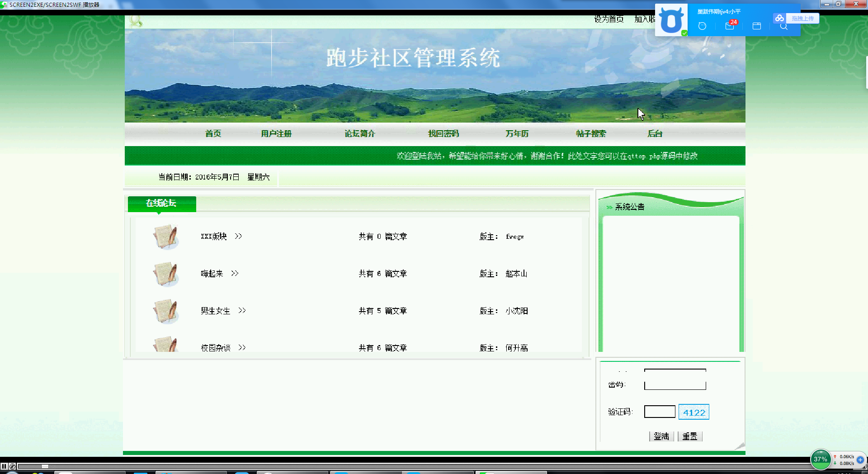Click the 37% memory accelerator ball
The width and height of the screenshot is (868, 474).
pos(821,459)
